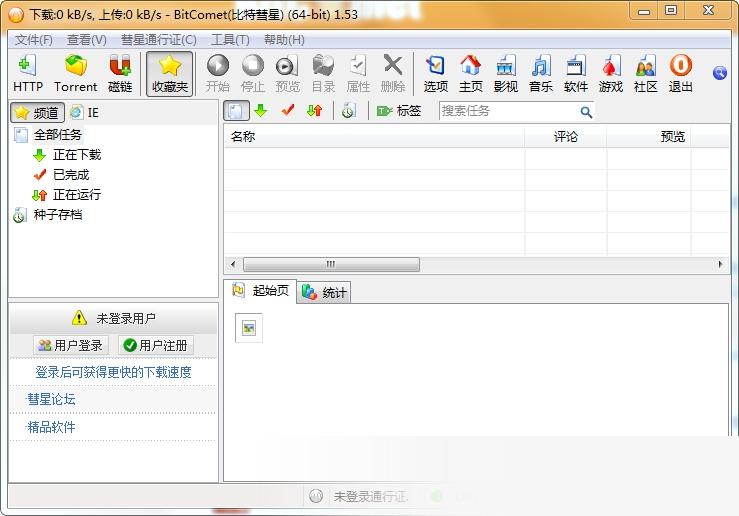Open the 彗星论坛 forum link
This screenshot has width=739, height=516.
(x=51, y=400)
